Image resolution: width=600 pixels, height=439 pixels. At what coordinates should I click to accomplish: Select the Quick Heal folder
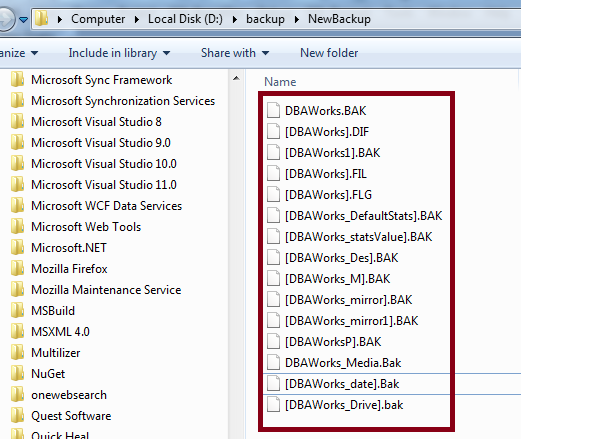pyautogui.click(x=60, y=434)
